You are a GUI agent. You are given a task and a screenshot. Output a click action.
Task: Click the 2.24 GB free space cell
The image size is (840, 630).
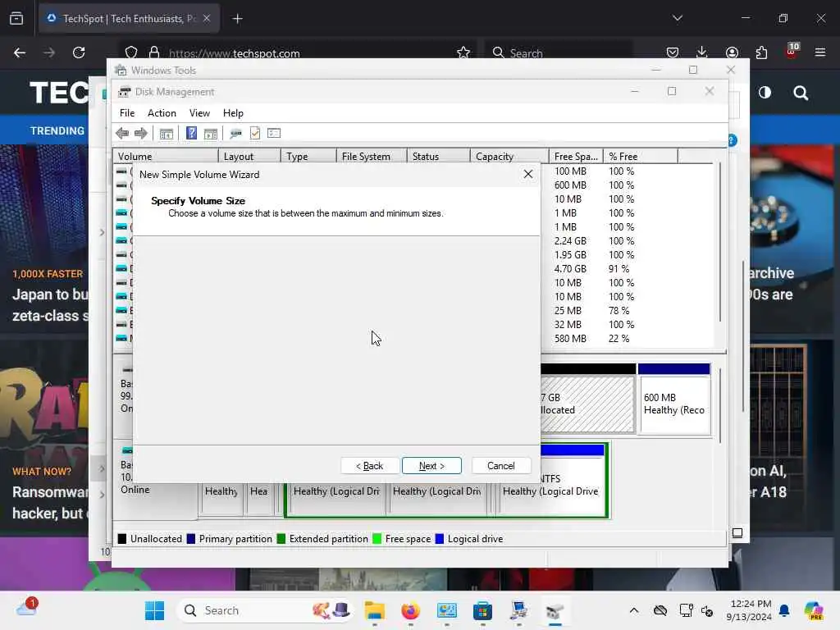click(571, 241)
